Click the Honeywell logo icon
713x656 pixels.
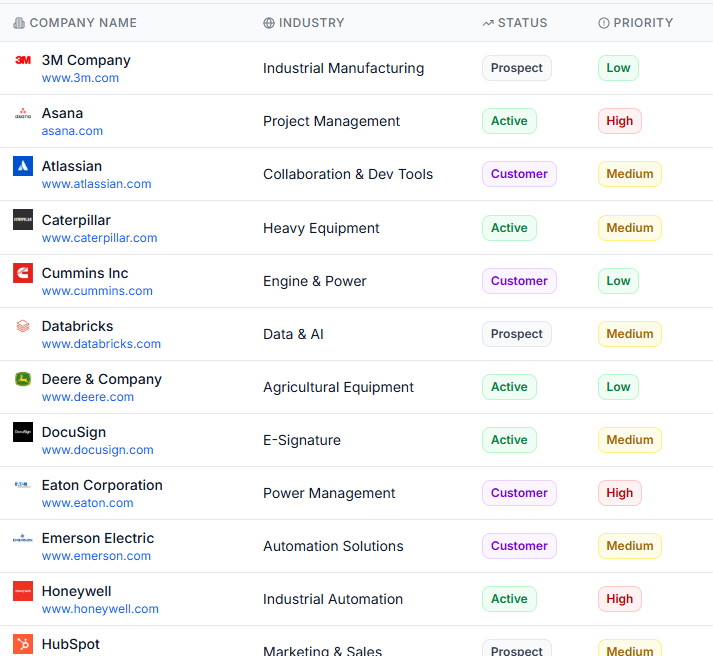point(23,591)
